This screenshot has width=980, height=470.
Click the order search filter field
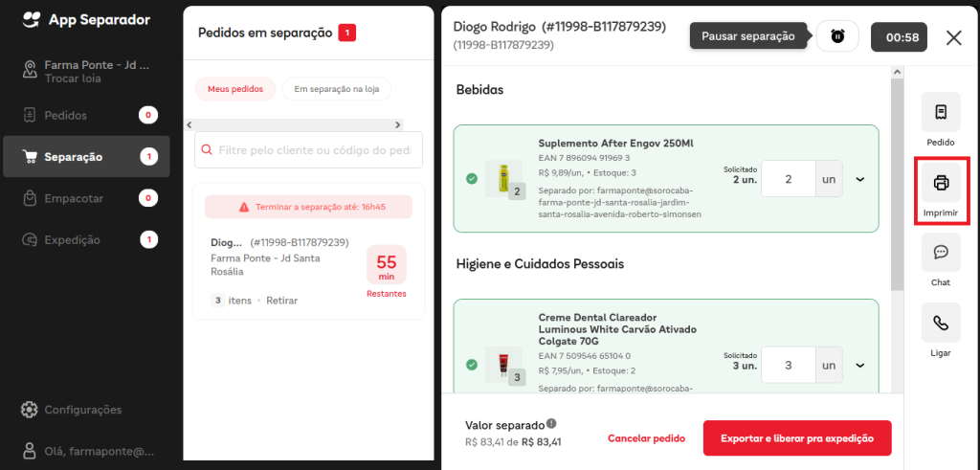pyautogui.click(x=308, y=150)
